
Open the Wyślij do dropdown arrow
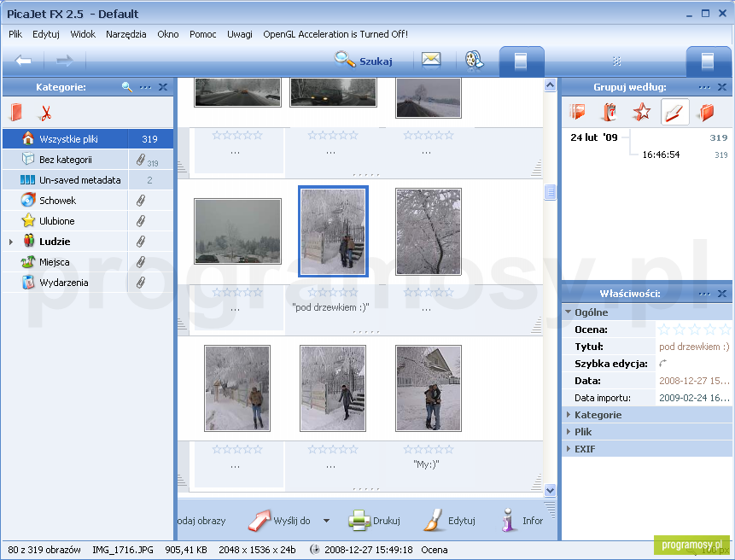click(x=326, y=521)
